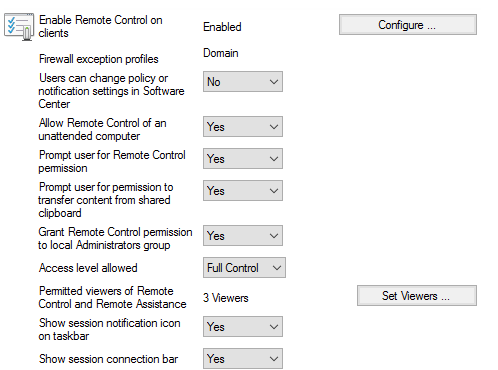Open the Configure button for Remote Control
The width and height of the screenshot is (498, 370).
click(408, 25)
